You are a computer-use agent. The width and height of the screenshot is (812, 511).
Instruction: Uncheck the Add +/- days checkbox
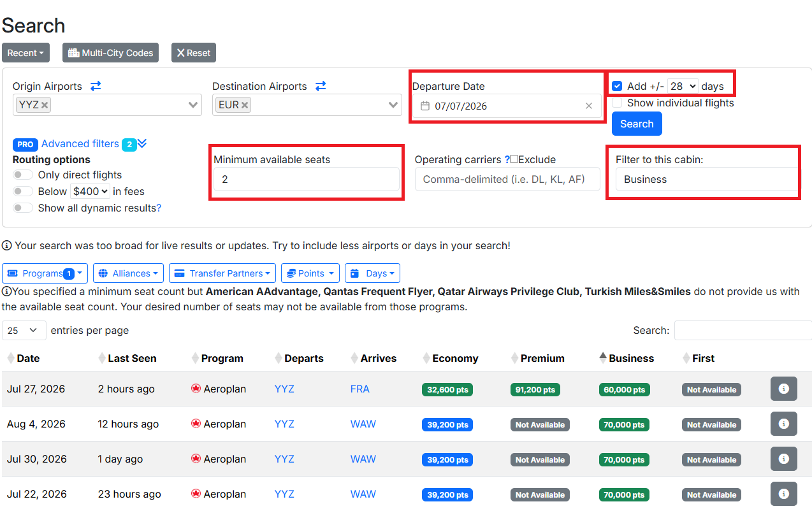coord(617,86)
